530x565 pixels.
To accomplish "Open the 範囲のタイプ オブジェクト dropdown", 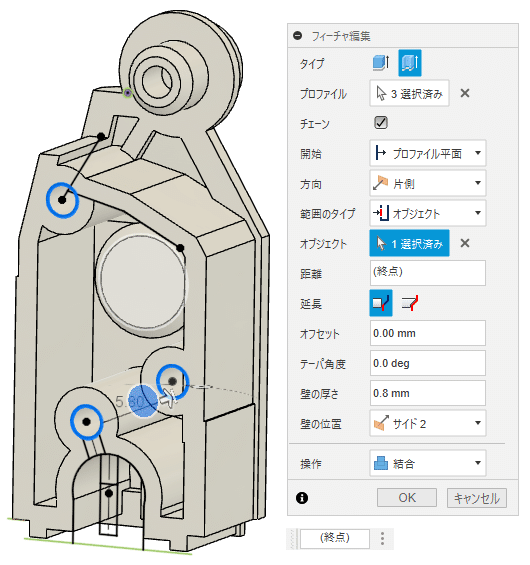I will click(428, 213).
